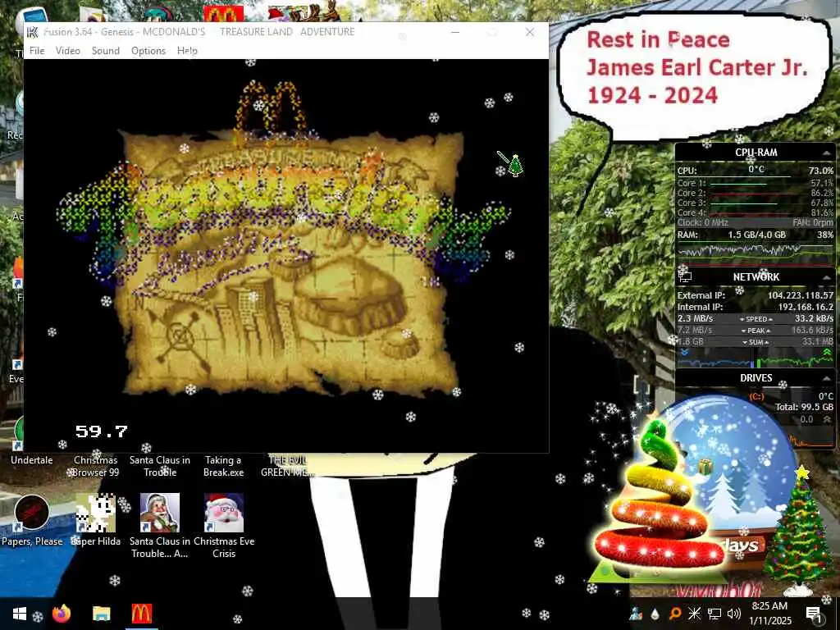Open the Christmas Eve Crisis desktop icon
Image resolution: width=840 pixels, height=630 pixels.
224,526
